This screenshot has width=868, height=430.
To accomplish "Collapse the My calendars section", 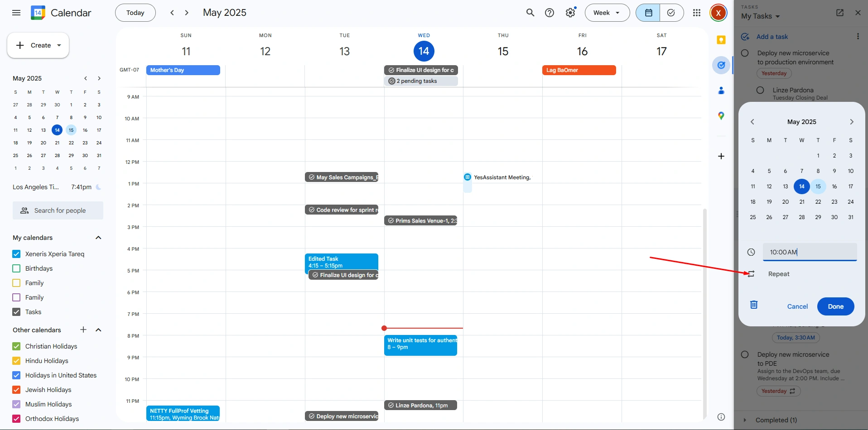I will tap(98, 238).
